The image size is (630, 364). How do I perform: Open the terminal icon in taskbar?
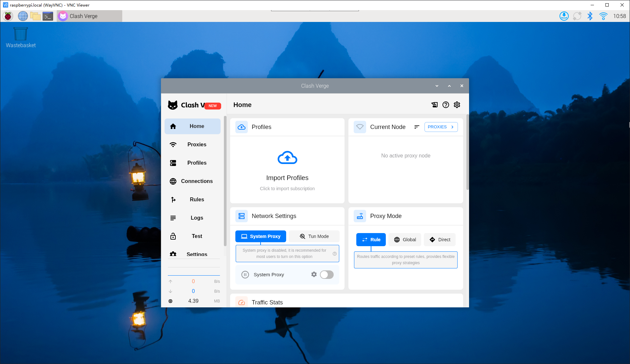coord(48,16)
